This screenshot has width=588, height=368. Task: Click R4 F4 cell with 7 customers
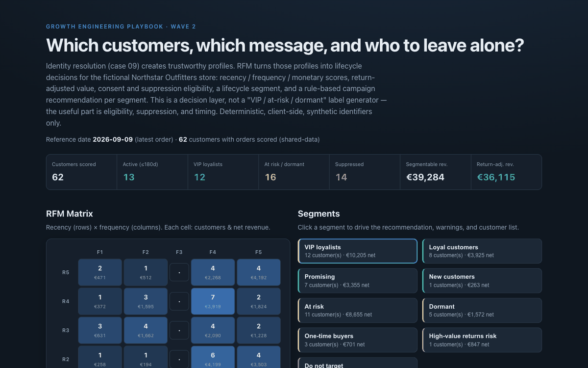213,301
